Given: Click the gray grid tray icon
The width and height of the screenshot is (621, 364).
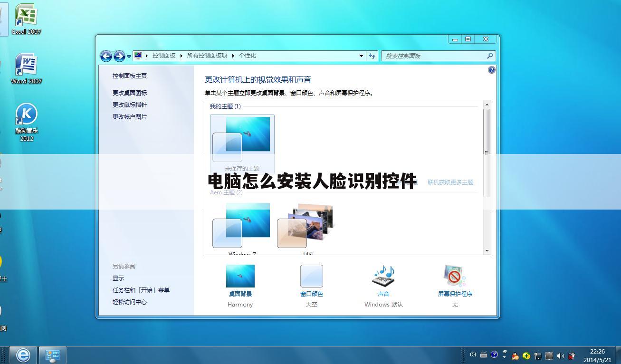Looking at the screenshot, I should (x=549, y=355).
